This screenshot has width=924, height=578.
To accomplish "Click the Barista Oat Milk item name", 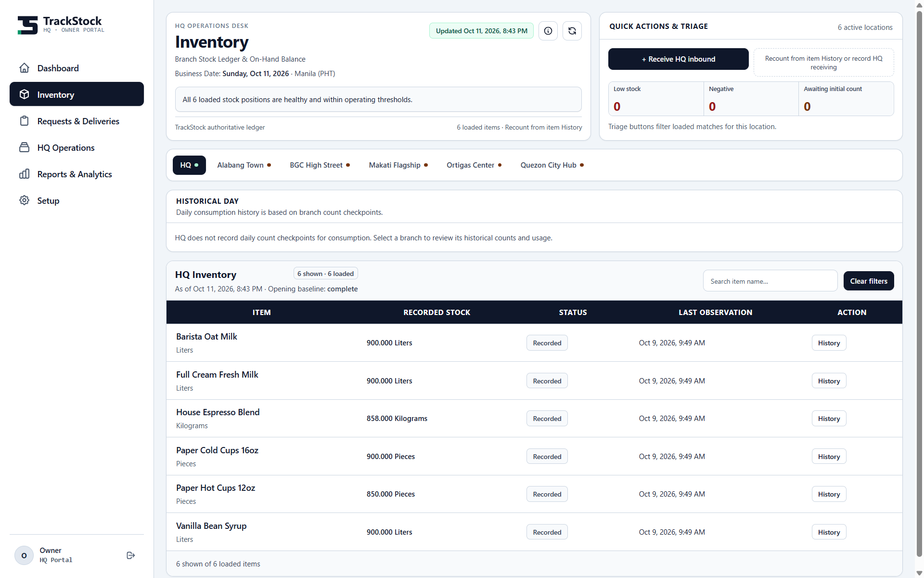I will [x=206, y=337].
